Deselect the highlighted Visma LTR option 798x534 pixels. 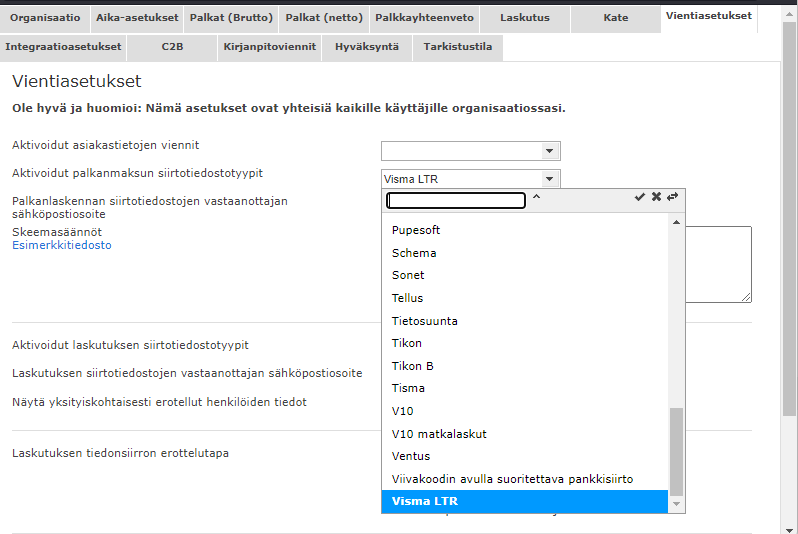[x=425, y=501]
